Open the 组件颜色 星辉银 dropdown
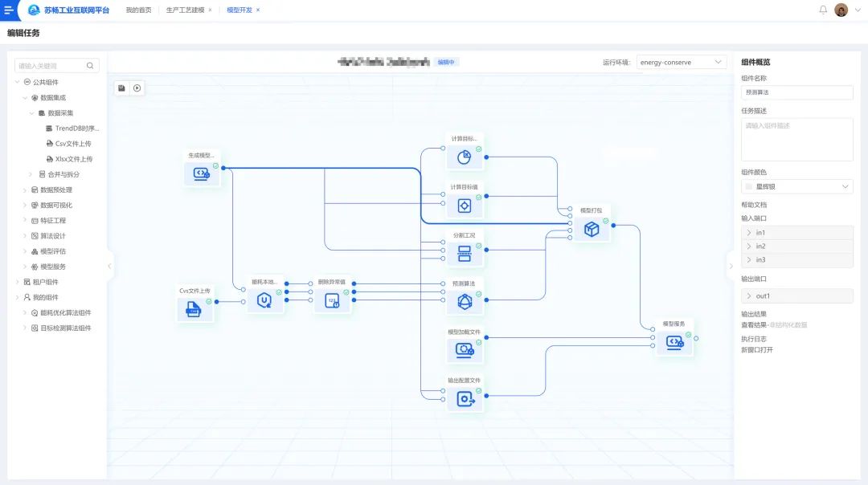Viewport: 868px width, 485px height. (796, 186)
